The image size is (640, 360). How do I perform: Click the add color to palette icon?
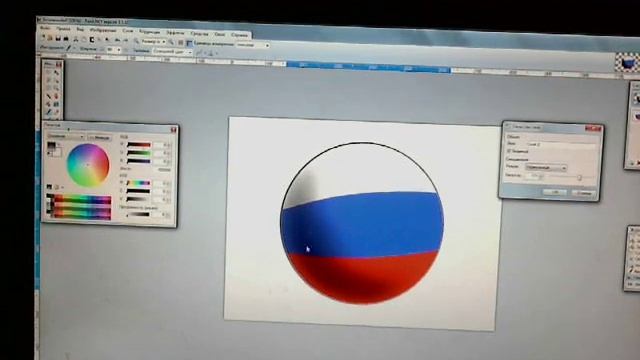(x=49, y=187)
